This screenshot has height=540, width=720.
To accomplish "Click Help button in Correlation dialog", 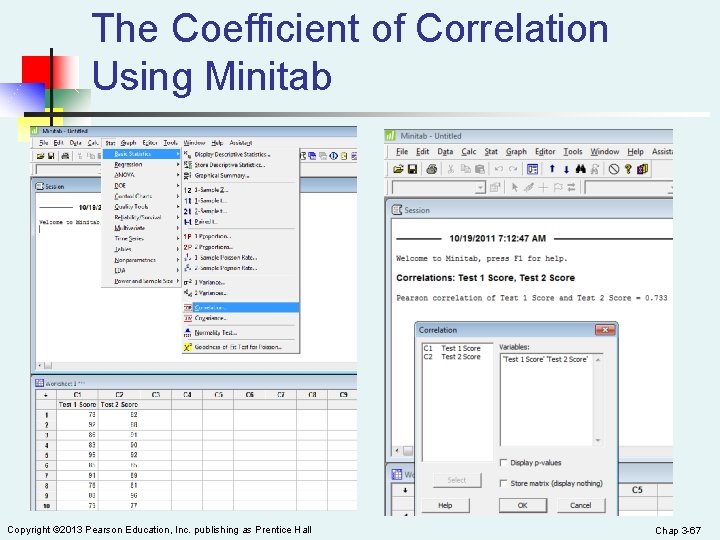I will coord(445,505).
